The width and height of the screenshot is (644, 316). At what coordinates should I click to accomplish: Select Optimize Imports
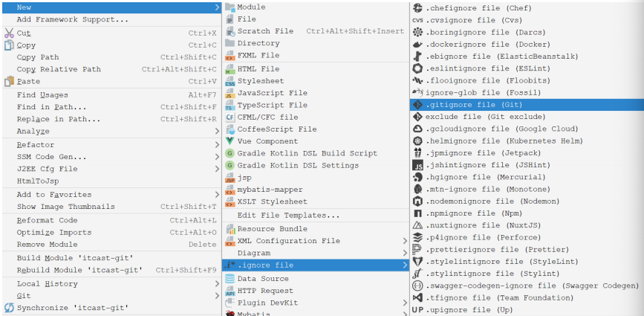pyautogui.click(x=111, y=233)
